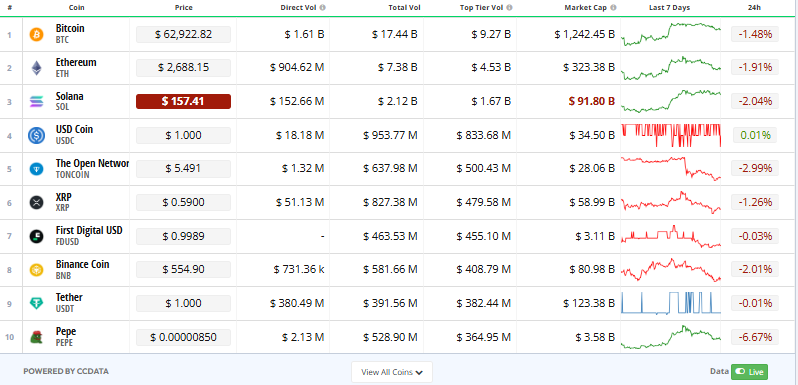Image resolution: width=798 pixels, height=385 pixels.
Task: Click USD Coin's green 0.01% change badge
Action: 755,135
